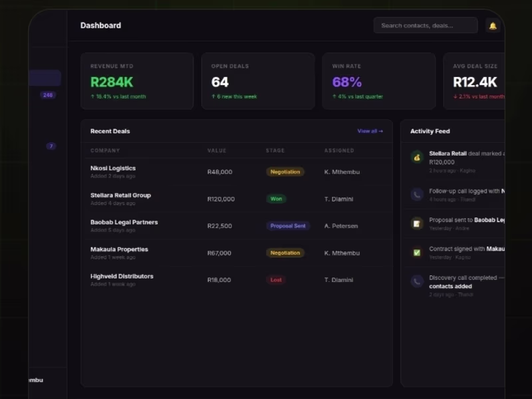Click checkmark icon beside Contract signed activity
532x399 pixels.
pyautogui.click(x=417, y=253)
